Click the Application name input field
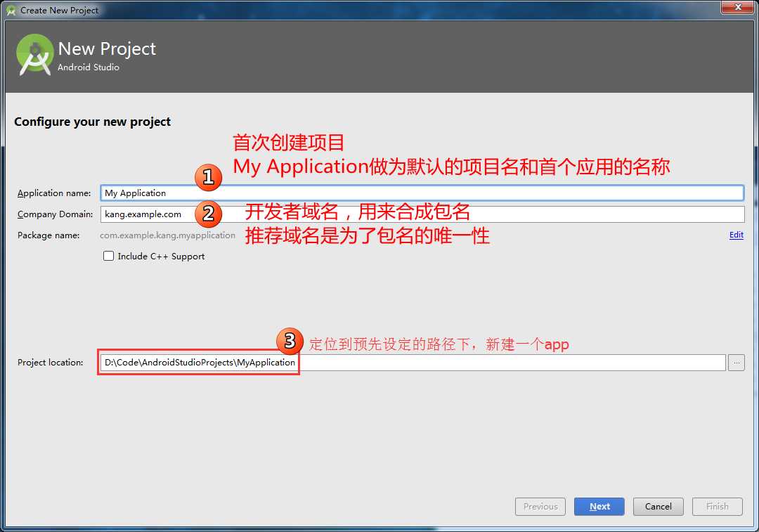This screenshot has width=759, height=532. point(422,193)
